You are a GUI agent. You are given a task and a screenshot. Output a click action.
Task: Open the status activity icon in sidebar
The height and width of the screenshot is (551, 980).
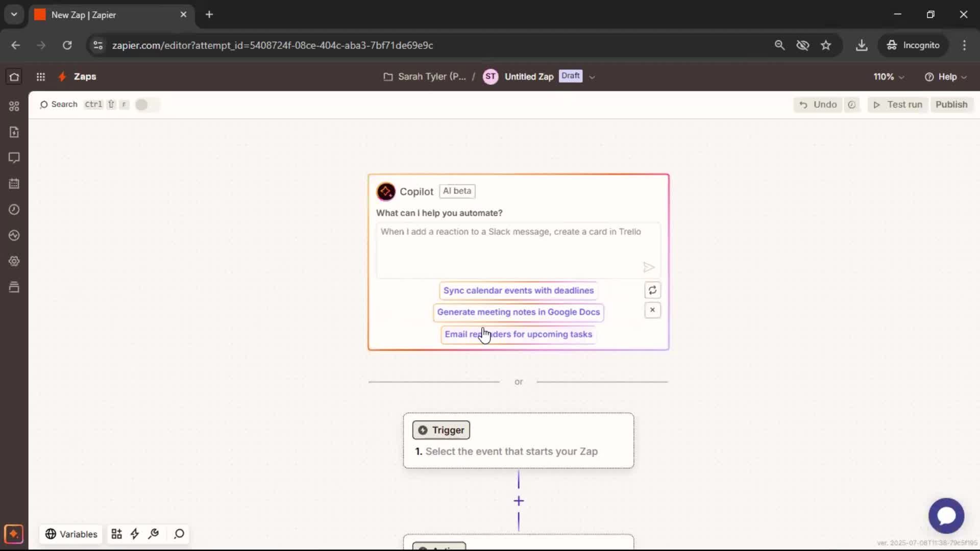[14, 235]
